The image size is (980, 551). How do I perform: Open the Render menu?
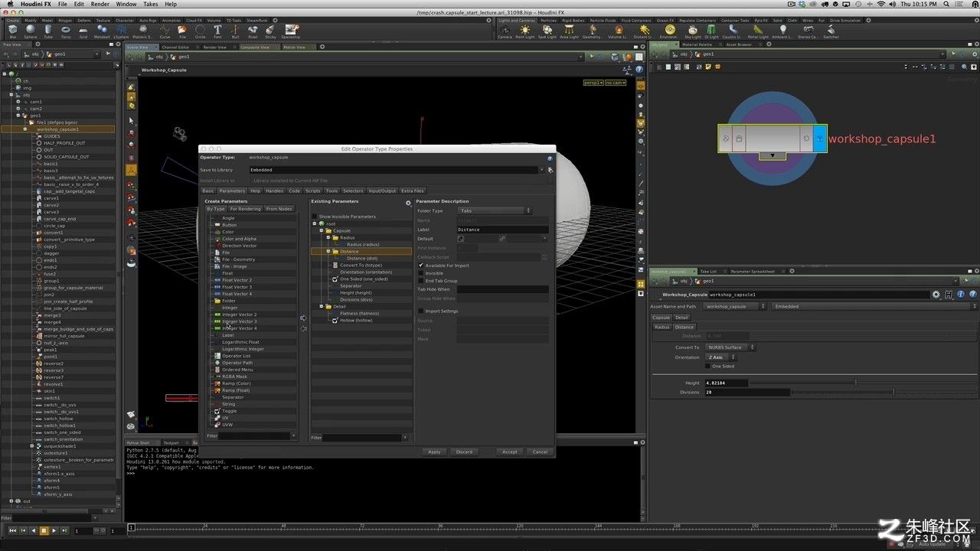click(100, 4)
